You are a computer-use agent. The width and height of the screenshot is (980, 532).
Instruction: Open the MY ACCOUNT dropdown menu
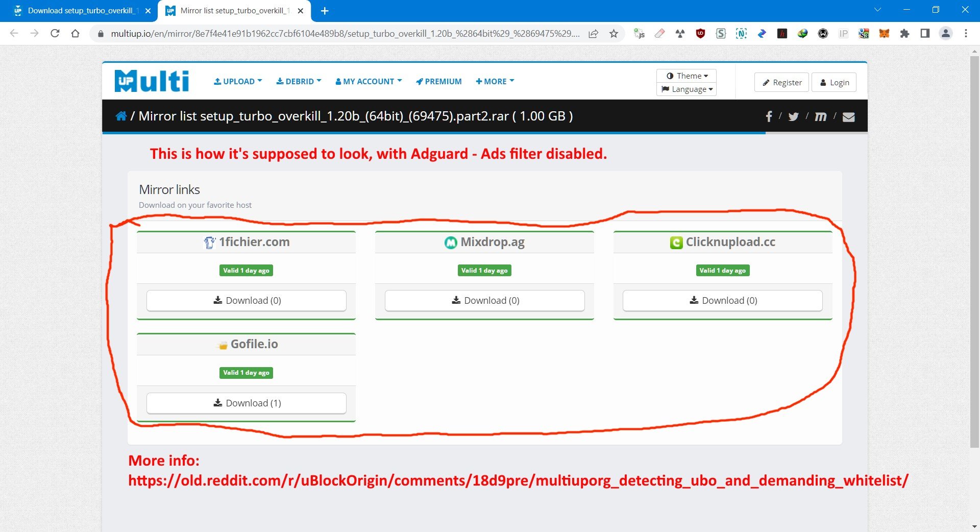[368, 81]
